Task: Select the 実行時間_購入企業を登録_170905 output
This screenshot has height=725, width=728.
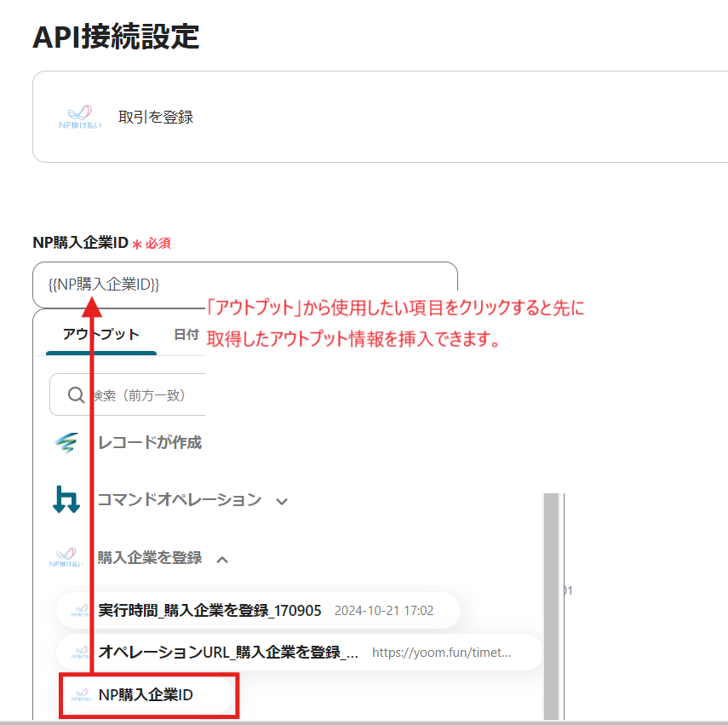Action: (209, 611)
